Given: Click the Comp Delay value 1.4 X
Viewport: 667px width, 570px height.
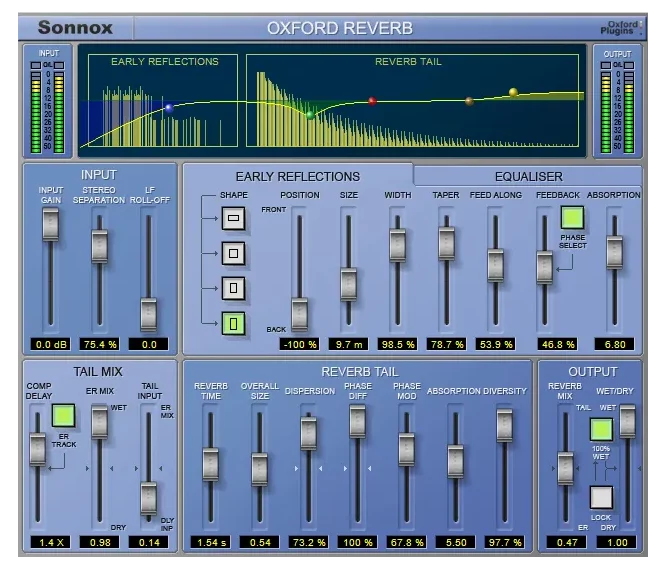Looking at the screenshot, I should coord(51,542).
